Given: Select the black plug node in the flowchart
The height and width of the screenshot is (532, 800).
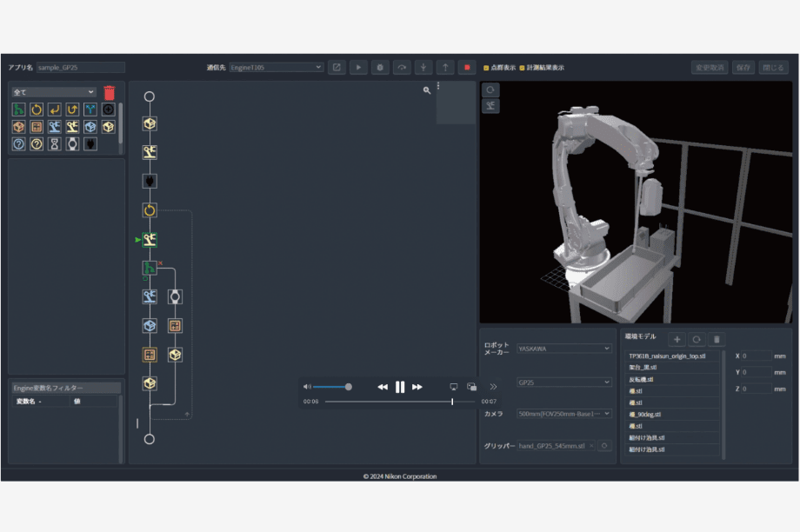Looking at the screenshot, I should tap(150, 181).
